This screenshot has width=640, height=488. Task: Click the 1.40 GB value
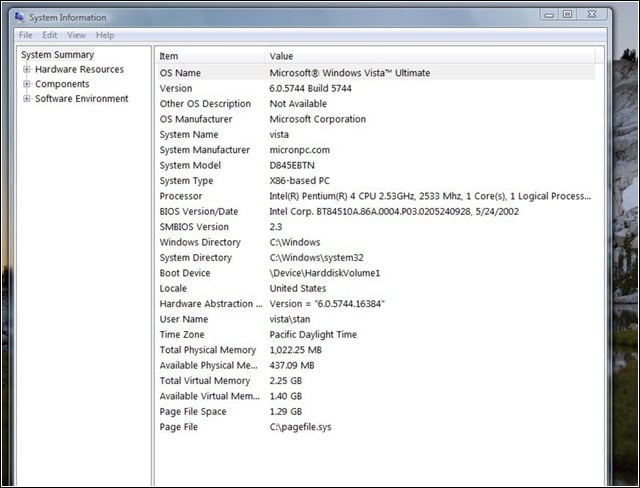285,396
